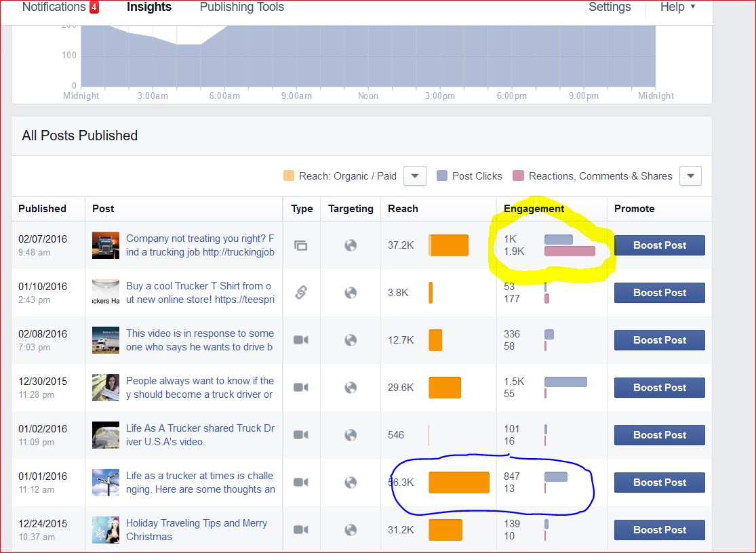The height and width of the screenshot is (553, 756).
Task: Expand the Help menu arrow
Action: (x=692, y=7)
